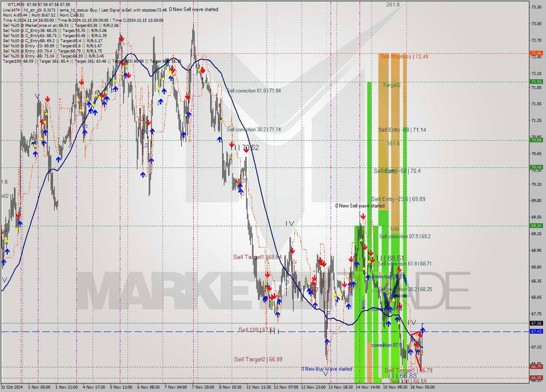The width and height of the screenshot is (546, 392).
Task: Click the '261.8' Fibonacci label at top
Action: (393, 5)
